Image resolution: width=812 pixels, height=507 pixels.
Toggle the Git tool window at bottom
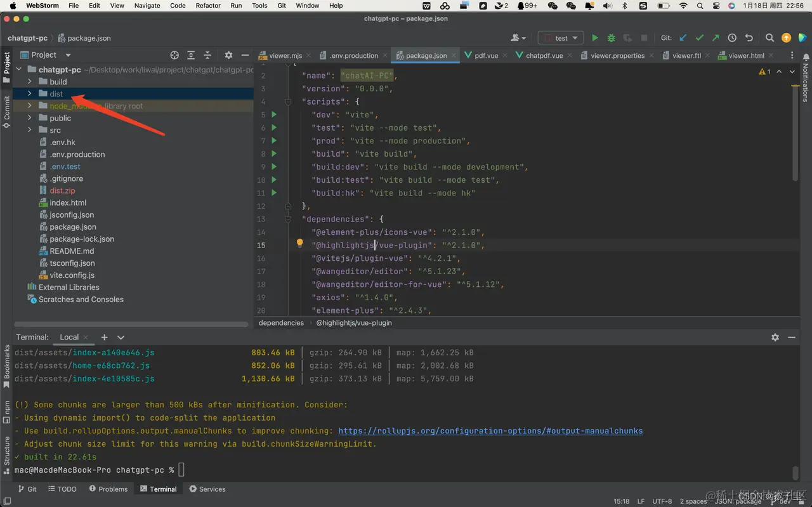tap(27, 489)
